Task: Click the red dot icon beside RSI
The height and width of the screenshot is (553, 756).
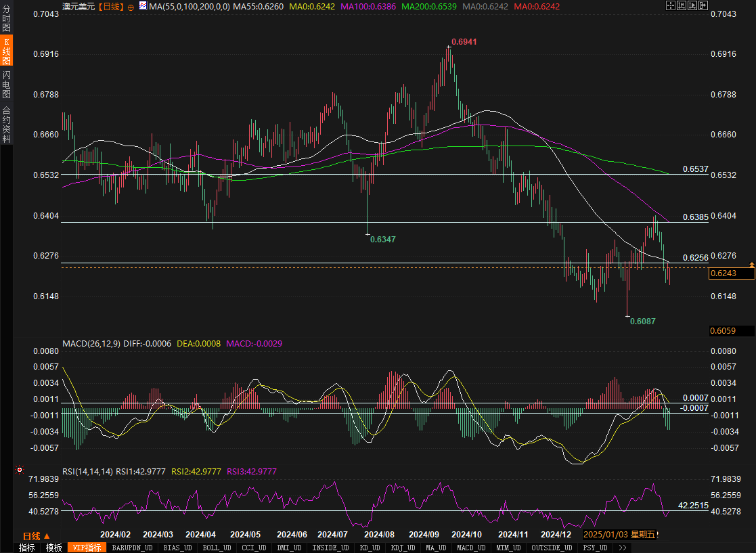Action: (19, 469)
